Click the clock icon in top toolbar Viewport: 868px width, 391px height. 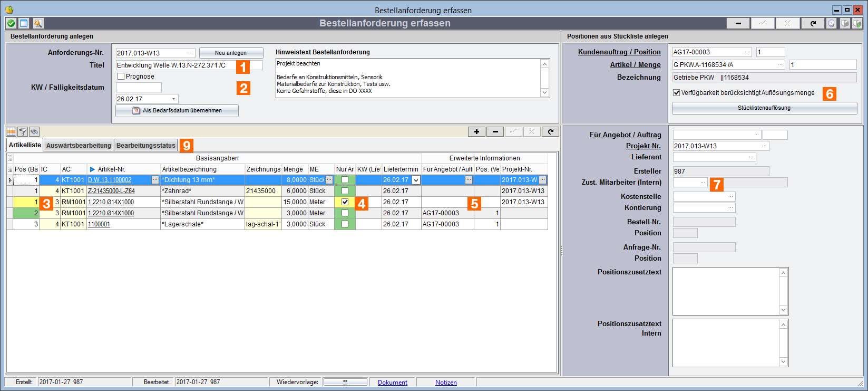coord(831,23)
